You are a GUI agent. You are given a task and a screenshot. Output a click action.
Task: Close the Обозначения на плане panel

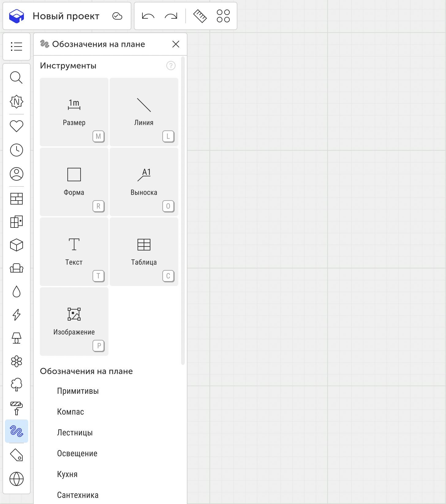(x=176, y=44)
